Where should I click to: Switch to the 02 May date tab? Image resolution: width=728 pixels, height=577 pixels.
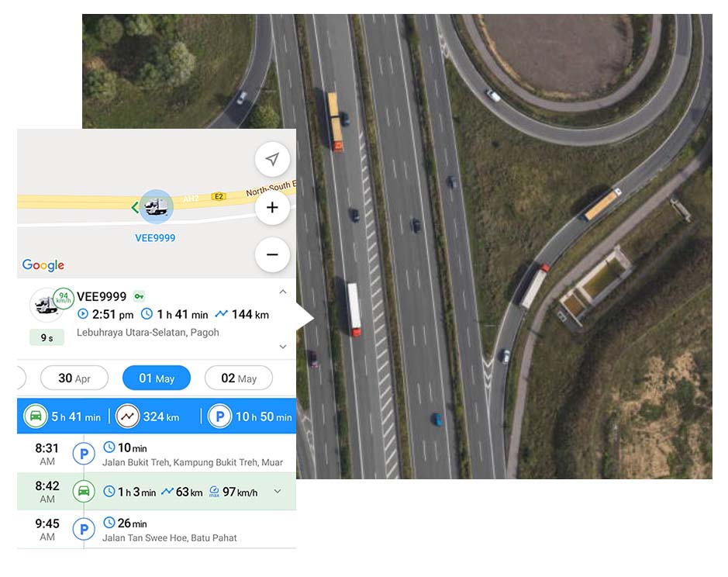coord(239,378)
